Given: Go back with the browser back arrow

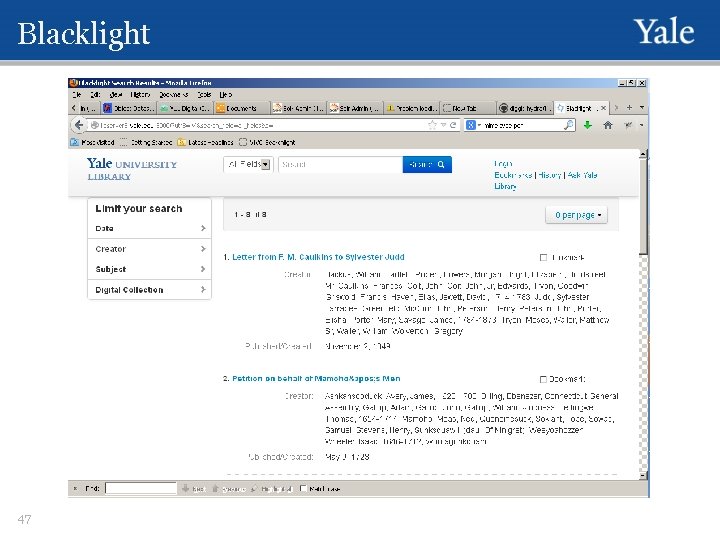Looking at the screenshot, I should pyautogui.click(x=79, y=125).
